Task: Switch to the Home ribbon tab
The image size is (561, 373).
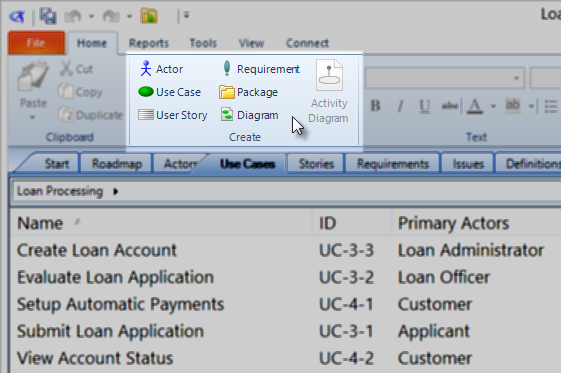Action: coord(92,43)
